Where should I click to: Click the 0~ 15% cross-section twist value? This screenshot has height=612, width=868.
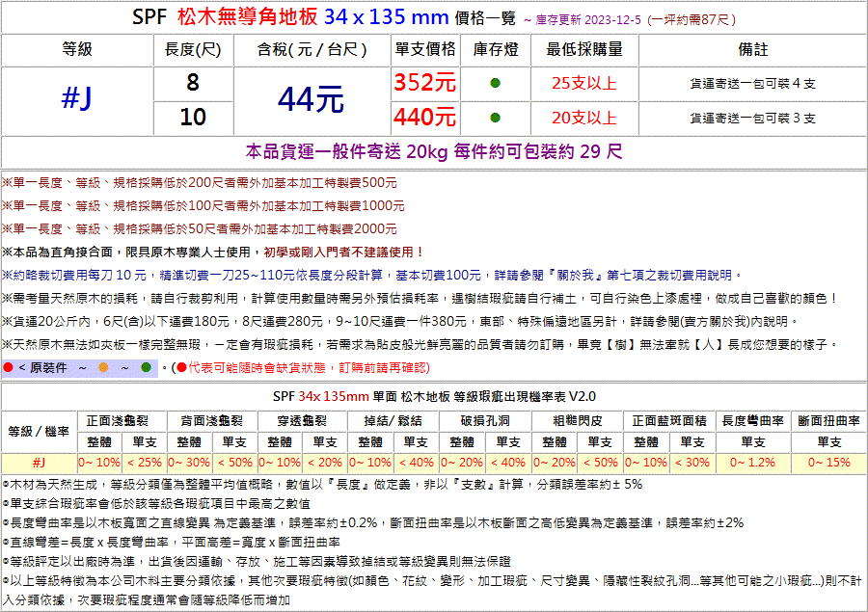[x=828, y=463]
